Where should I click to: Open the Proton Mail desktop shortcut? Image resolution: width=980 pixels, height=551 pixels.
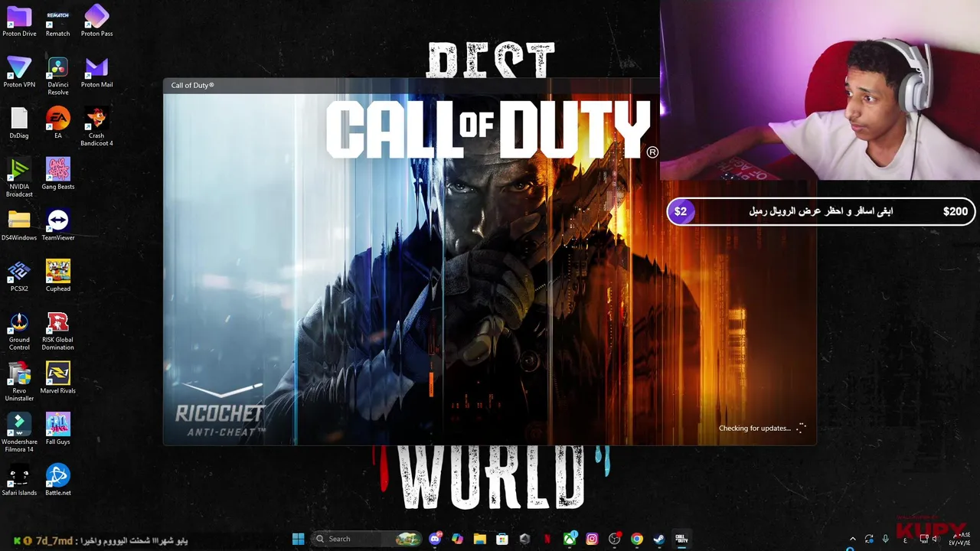[x=96, y=72]
